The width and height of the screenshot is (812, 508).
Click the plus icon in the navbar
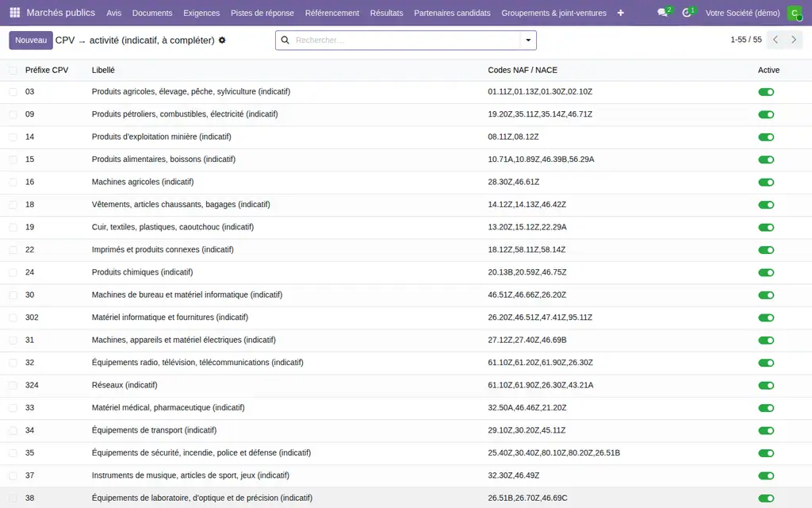pyautogui.click(x=620, y=13)
